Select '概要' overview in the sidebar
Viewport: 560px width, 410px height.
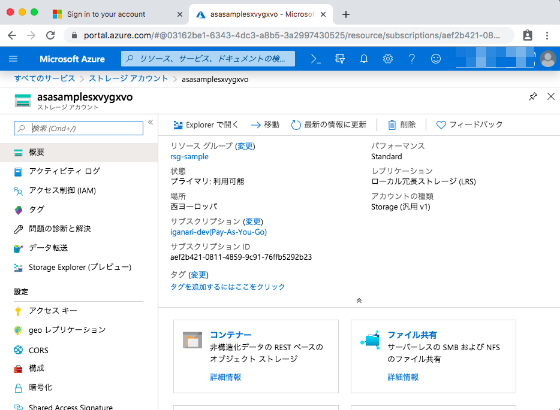point(79,152)
